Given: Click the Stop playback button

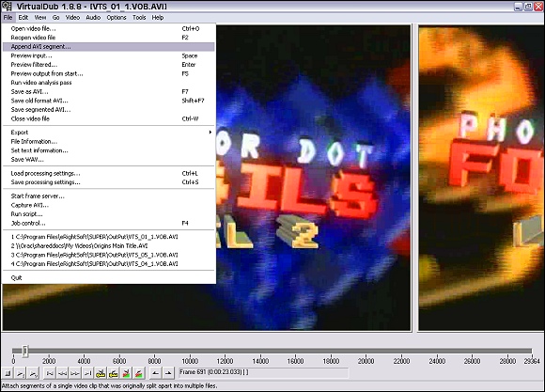Looking at the screenshot, I should click(x=8, y=373).
